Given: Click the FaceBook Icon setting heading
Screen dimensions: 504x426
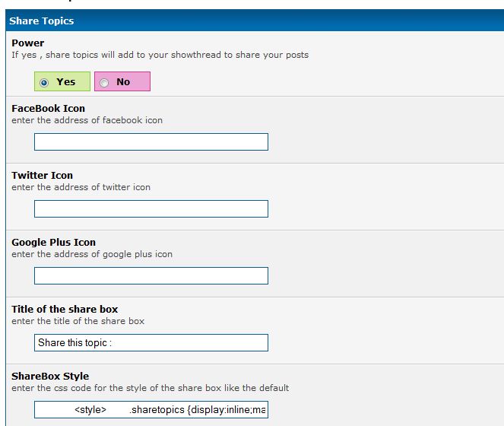Looking at the screenshot, I should click(48, 109).
